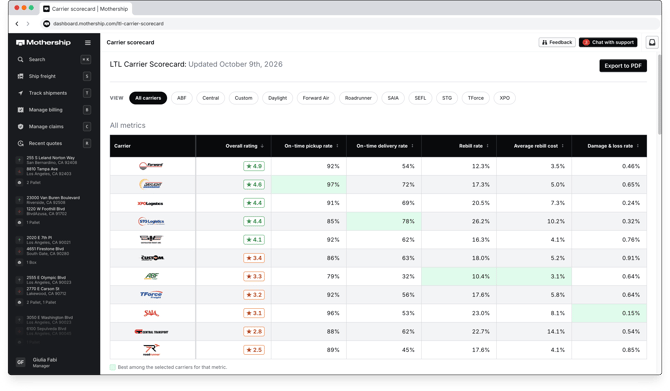
Task: Click Daylight carrier logo in table
Action: [x=151, y=184]
